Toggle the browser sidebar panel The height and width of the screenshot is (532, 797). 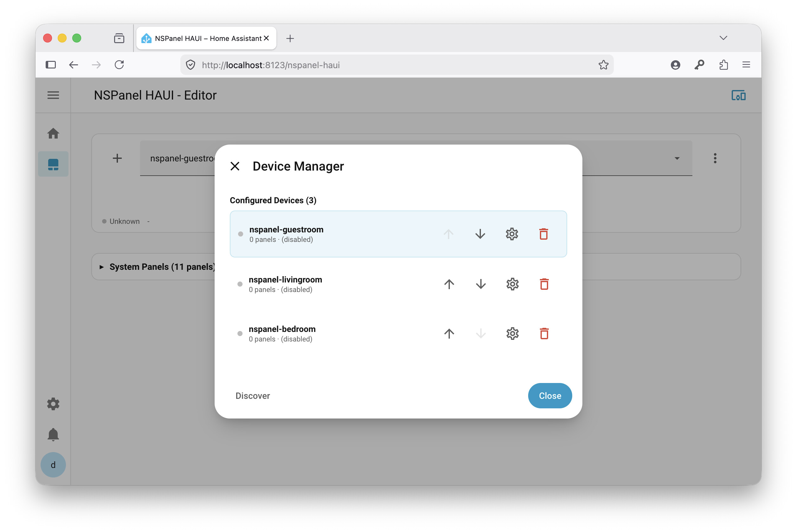pyautogui.click(x=50, y=64)
